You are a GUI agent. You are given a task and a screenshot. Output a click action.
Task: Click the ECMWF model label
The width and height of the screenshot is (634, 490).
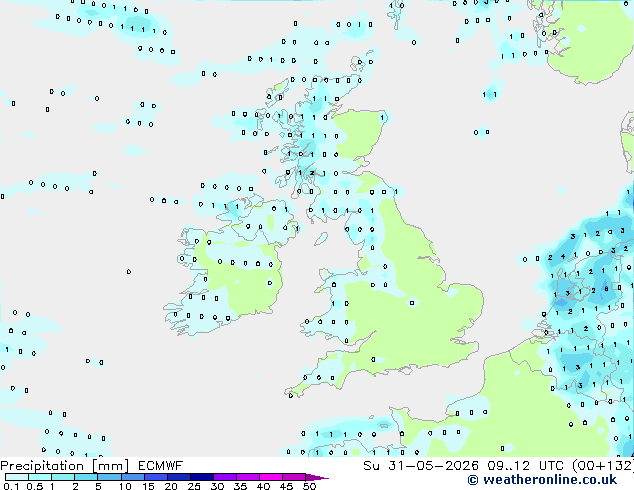tap(161, 466)
